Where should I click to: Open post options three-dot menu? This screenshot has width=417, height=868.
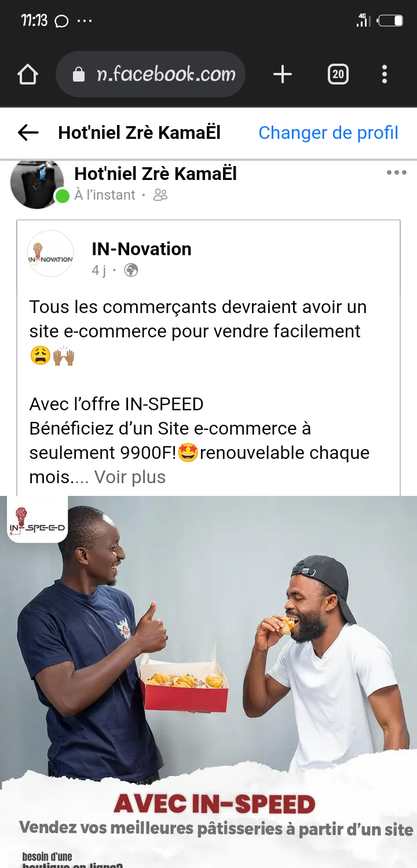pos(396,172)
